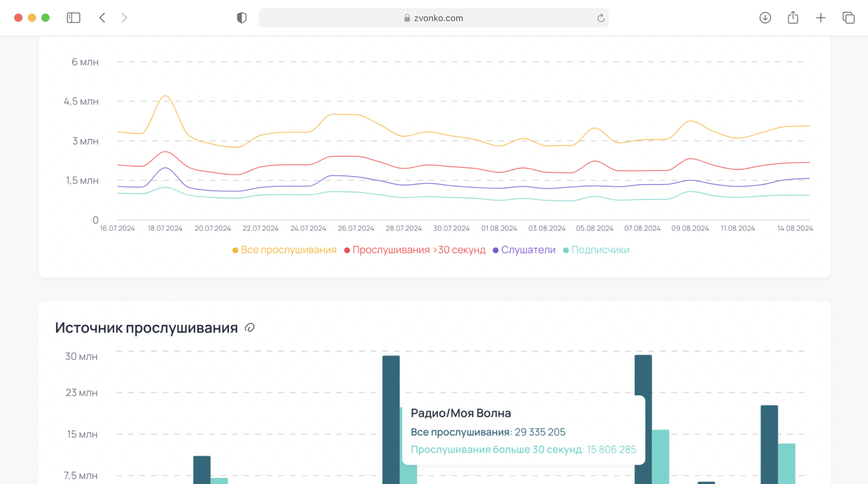Show the tab overview icon
Viewport: 868px width, 484px height.
coord(848,18)
